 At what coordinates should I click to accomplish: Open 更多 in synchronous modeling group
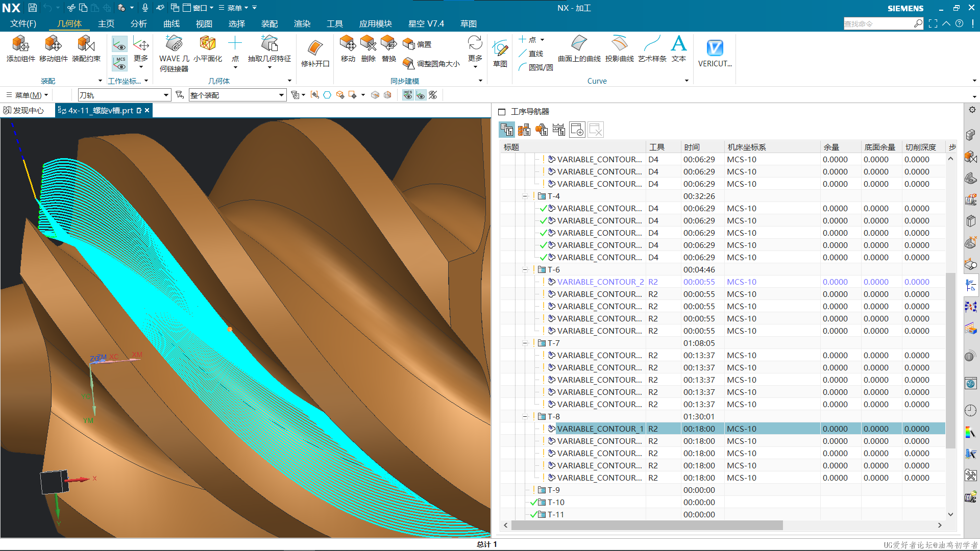pyautogui.click(x=475, y=52)
